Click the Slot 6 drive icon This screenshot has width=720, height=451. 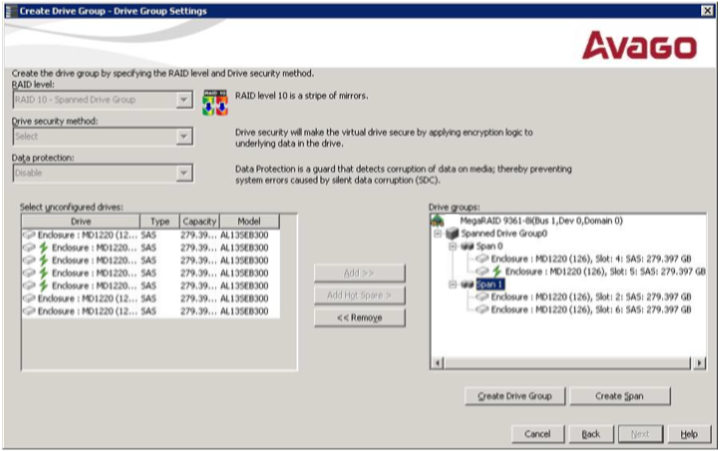tap(481, 309)
